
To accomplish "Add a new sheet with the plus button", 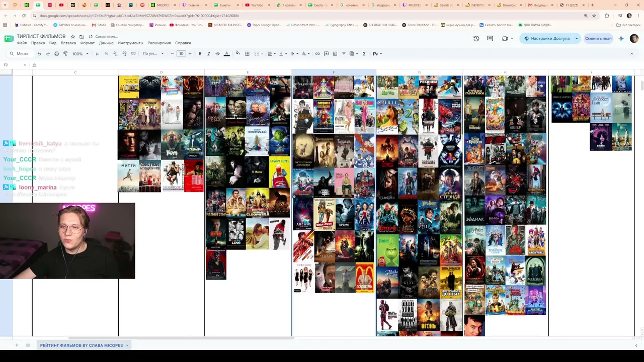I will point(17,345).
